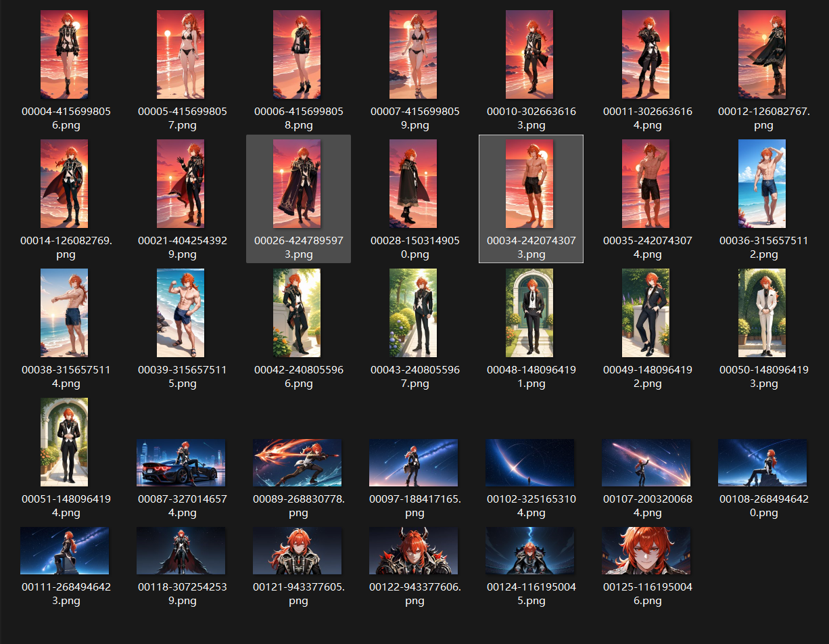Screen dimensions: 829x644
Task: Select thumbnail of 00006-4156998058.png
Action: (x=297, y=54)
